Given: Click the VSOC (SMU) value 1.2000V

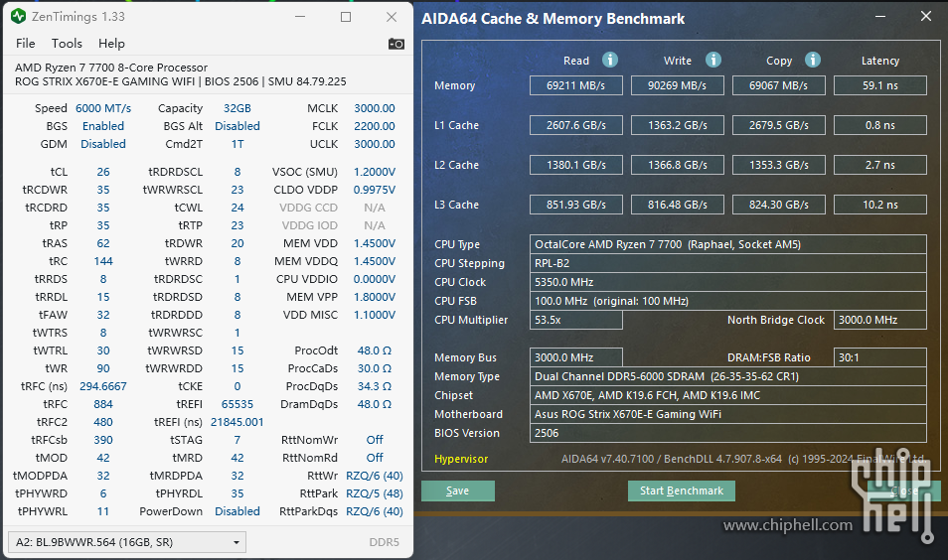Looking at the screenshot, I should (x=375, y=172).
